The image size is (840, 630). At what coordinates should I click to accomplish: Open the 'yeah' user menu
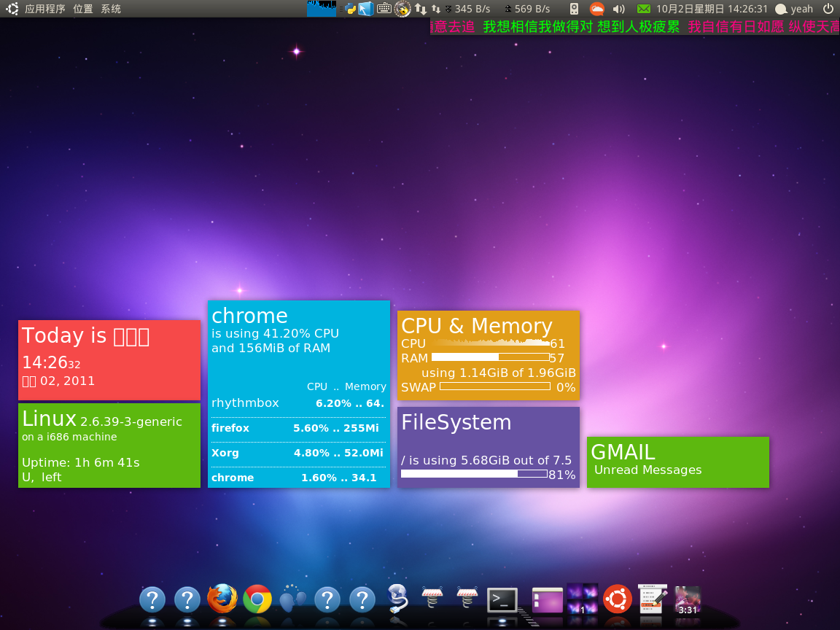click(801, 9)
